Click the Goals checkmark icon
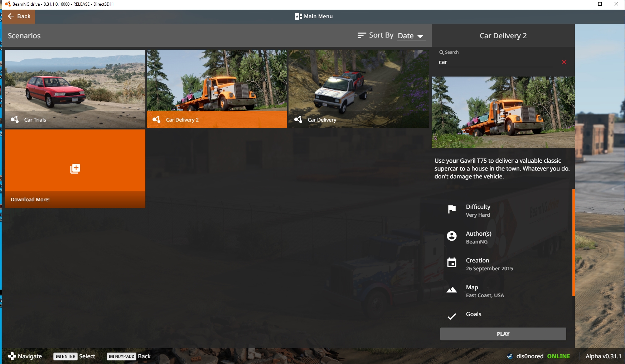625x364 pixels. pyautogui.click(x=452, y=316)
